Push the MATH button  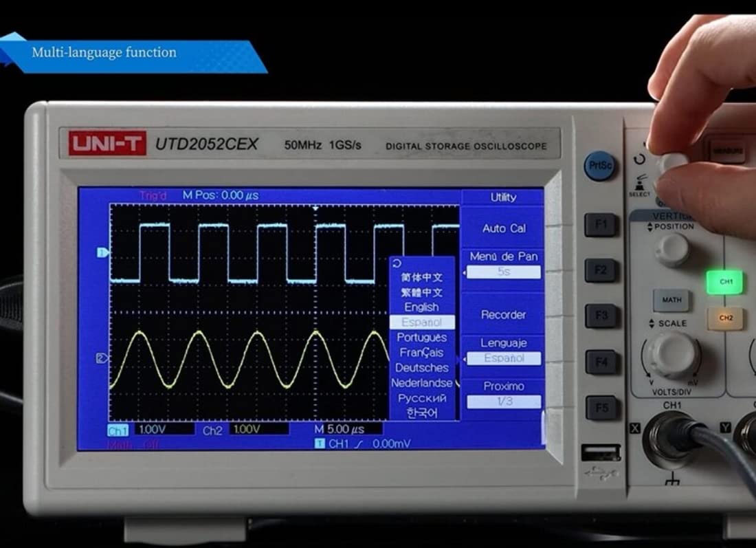point(671,300)
